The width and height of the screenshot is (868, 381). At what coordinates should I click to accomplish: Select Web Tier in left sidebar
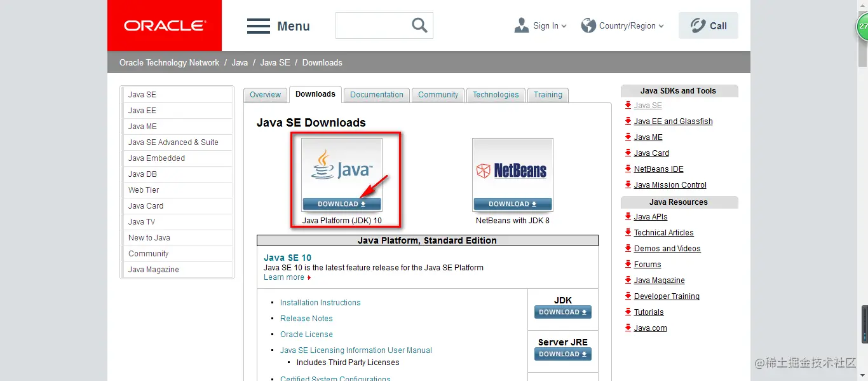click(x=178, y=190)
